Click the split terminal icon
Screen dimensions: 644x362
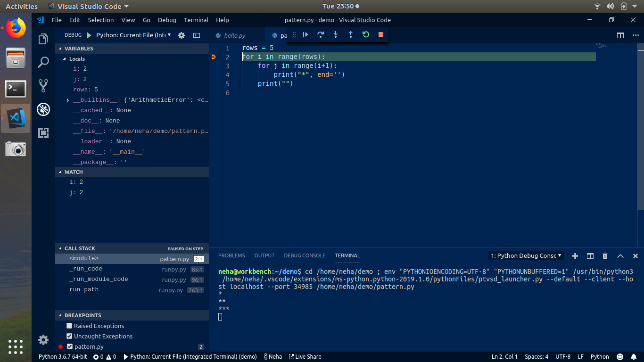pyautogui.click(x=590, y=256)
